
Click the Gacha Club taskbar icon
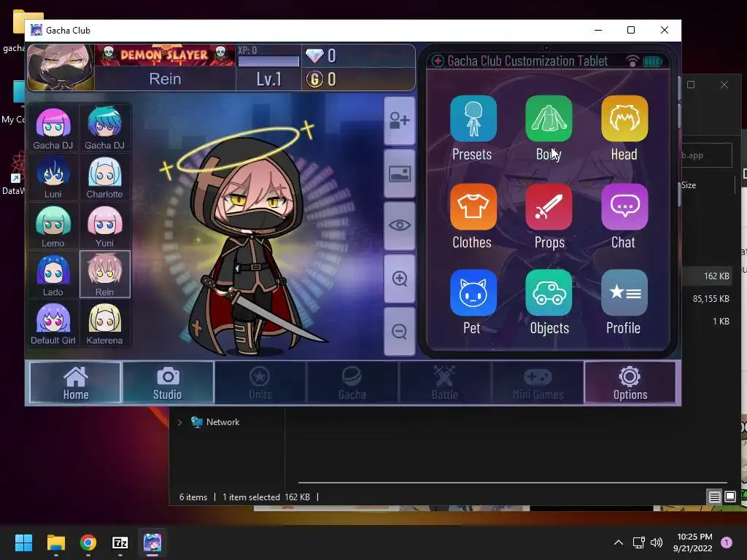pos(152,542)
